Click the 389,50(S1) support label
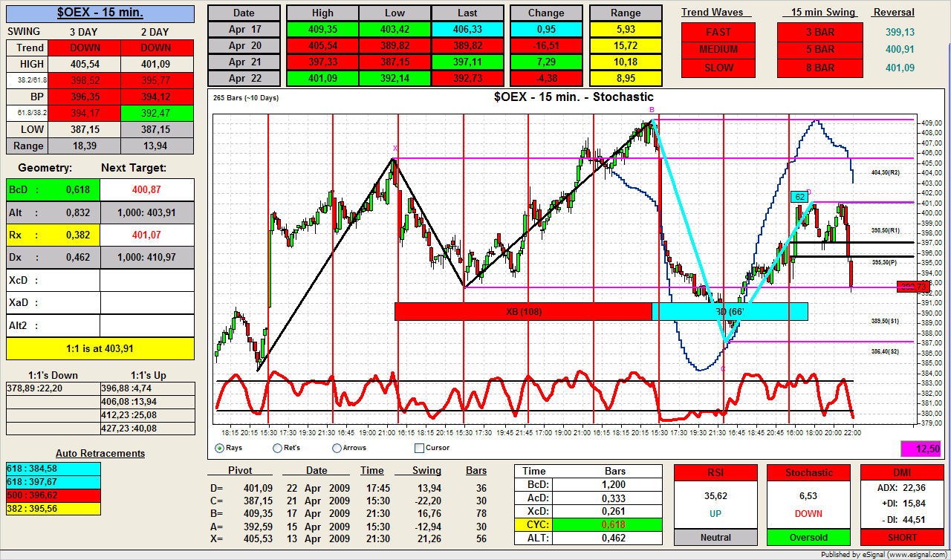Screen dimensions: 951x560 [x=885, y=321]
